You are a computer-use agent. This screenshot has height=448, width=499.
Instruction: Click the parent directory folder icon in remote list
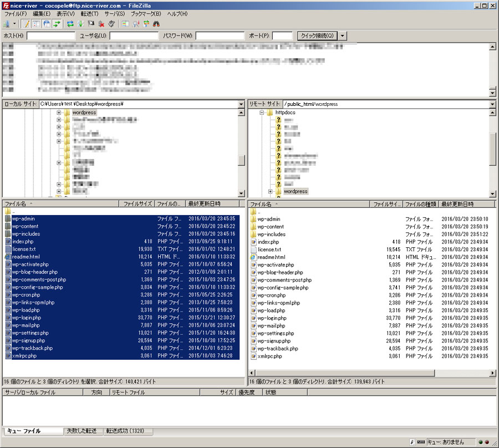253,212
